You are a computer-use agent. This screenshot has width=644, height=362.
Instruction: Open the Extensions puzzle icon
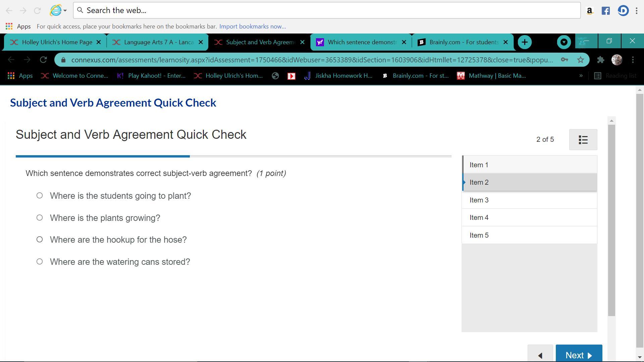pos(600,60)
